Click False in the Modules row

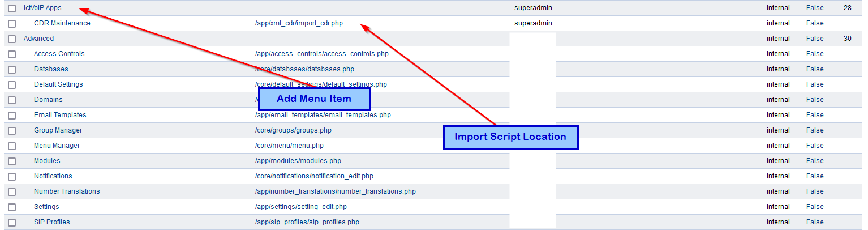click(x=815, y=161)
